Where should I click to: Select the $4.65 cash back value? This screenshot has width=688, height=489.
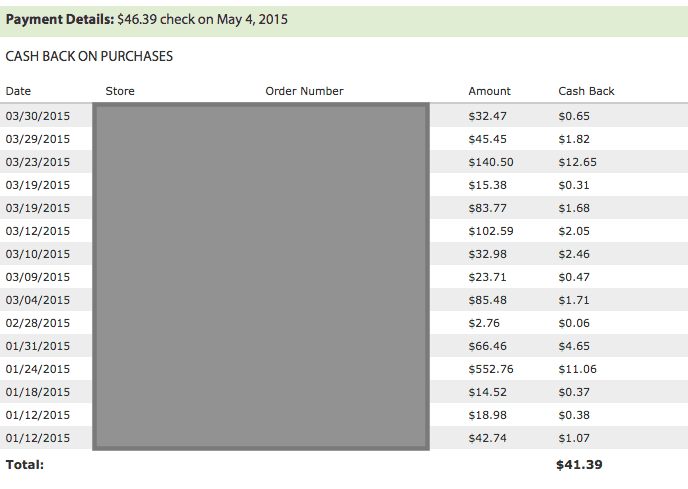pyautogui.click(x=574, y=346)
